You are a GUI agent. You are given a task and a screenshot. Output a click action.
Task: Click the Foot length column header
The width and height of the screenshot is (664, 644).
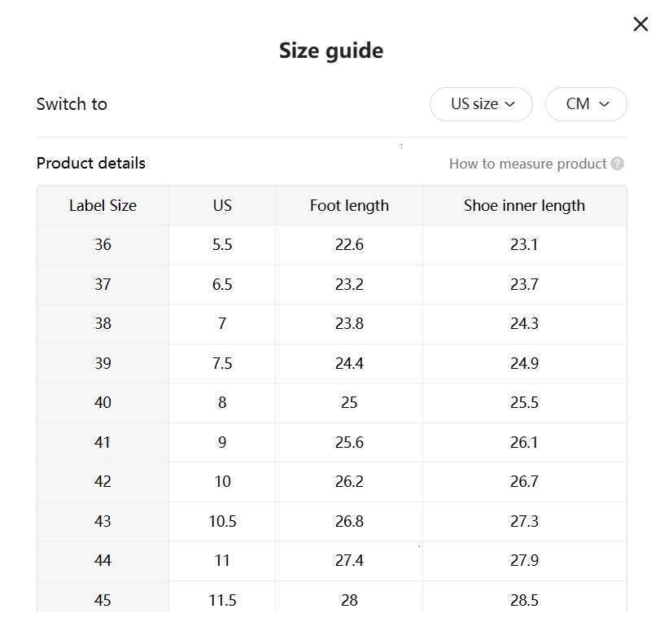[349, 206]
